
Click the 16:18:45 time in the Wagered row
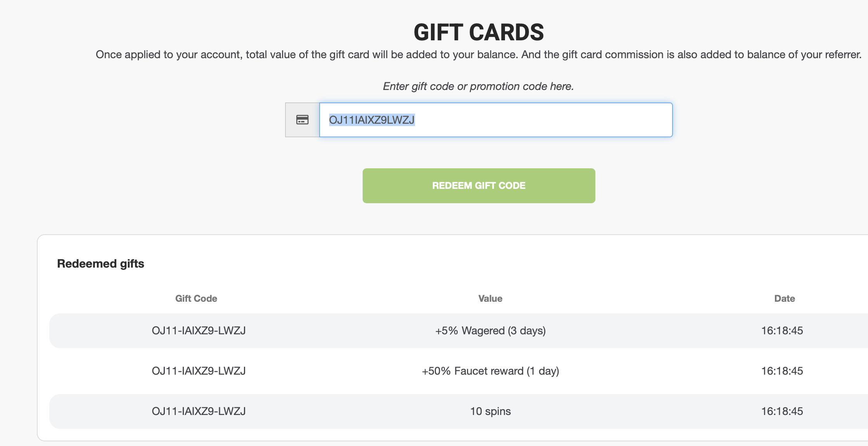782,331
